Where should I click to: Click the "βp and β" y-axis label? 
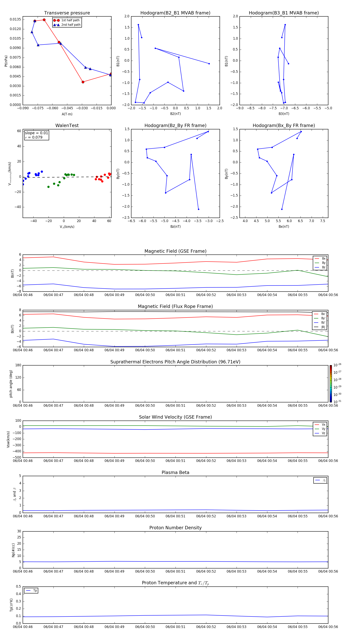pyautogui.click(x=15, y=494)
